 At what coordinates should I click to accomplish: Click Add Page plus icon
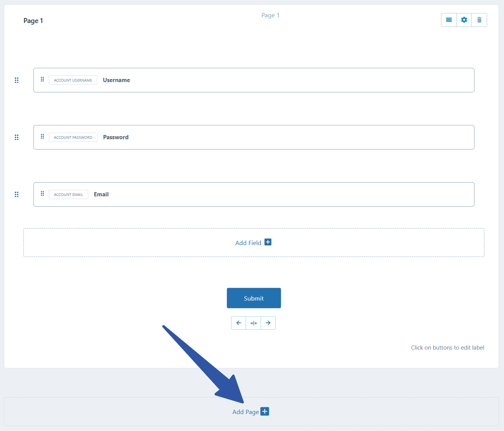click(265, 411)
